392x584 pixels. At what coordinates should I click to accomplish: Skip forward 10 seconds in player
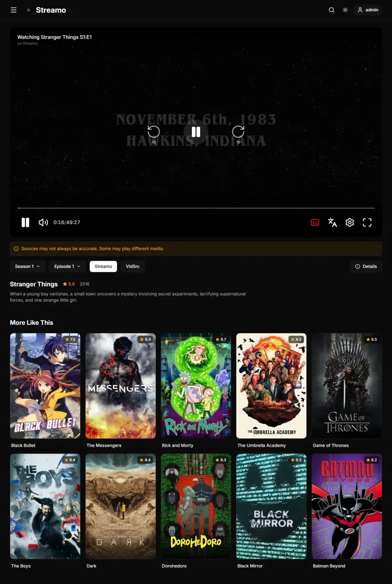(x=238, y=134)
